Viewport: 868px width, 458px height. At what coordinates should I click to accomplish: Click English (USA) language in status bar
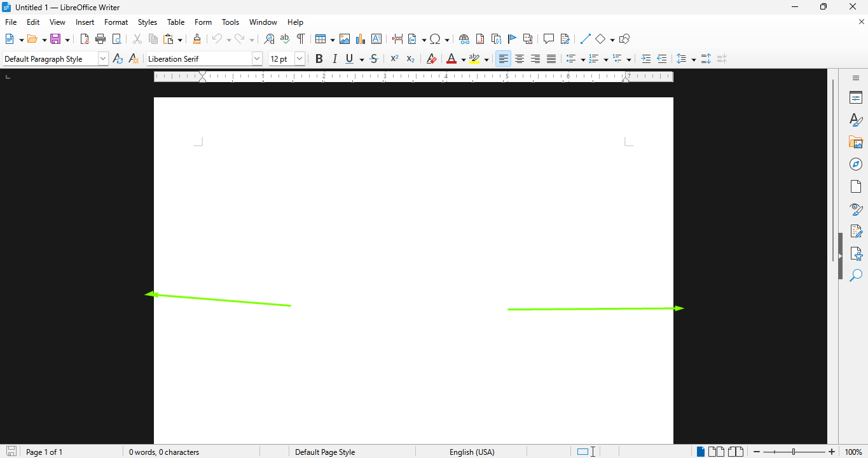(472, 452)
